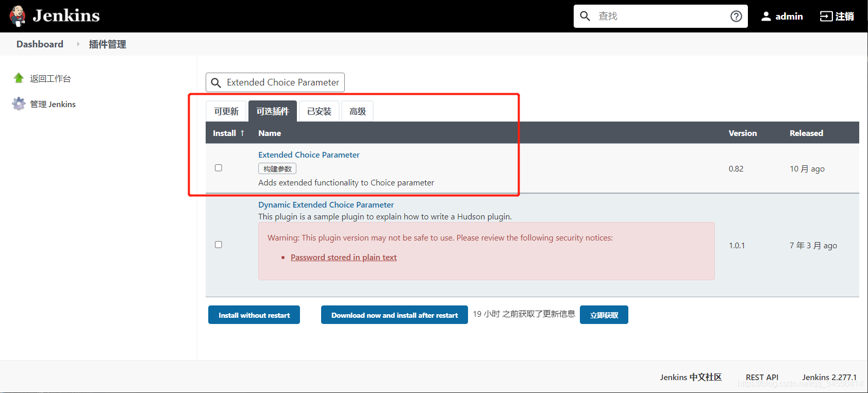This screenshot has width=868, height=393.
Task: Open REST API footer link
Action: tap(762, 377)
